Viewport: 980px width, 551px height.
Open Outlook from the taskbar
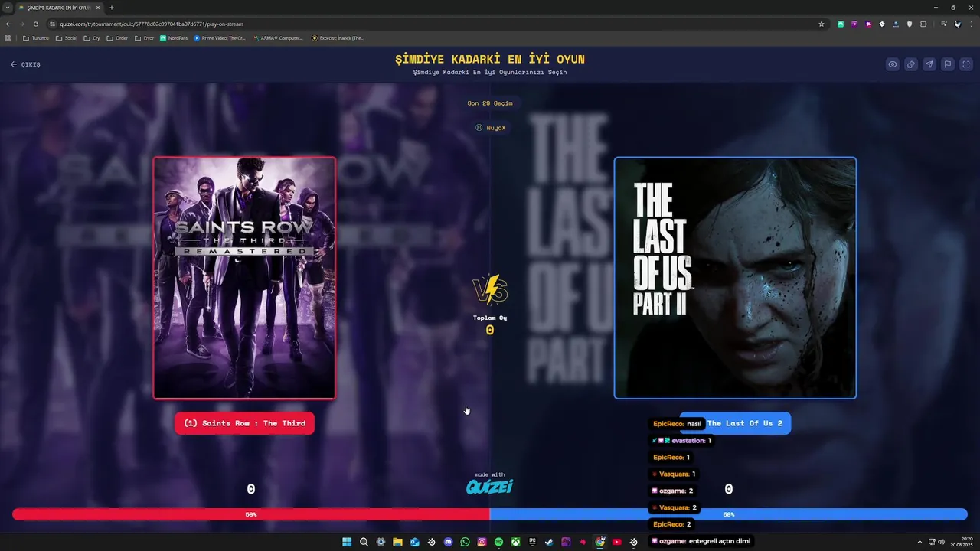pyautogui.click(x=414, y=542)
